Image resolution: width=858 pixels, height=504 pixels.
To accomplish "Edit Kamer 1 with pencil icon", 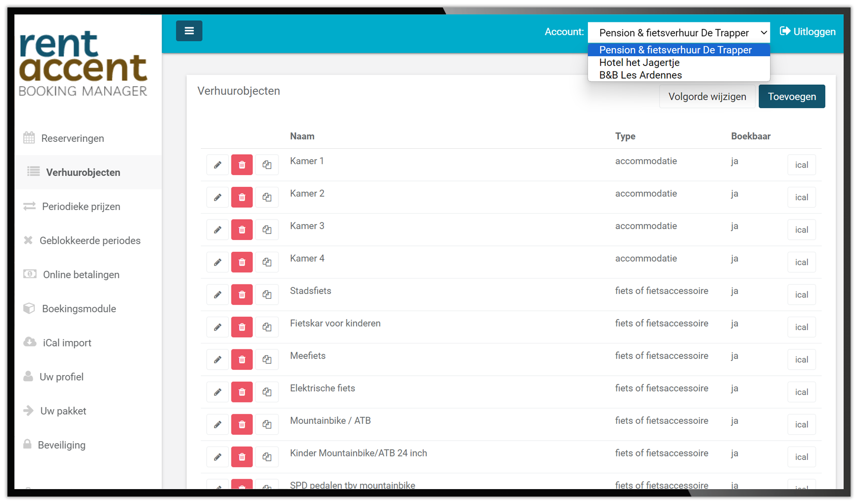I will click(x=218, y=165).
